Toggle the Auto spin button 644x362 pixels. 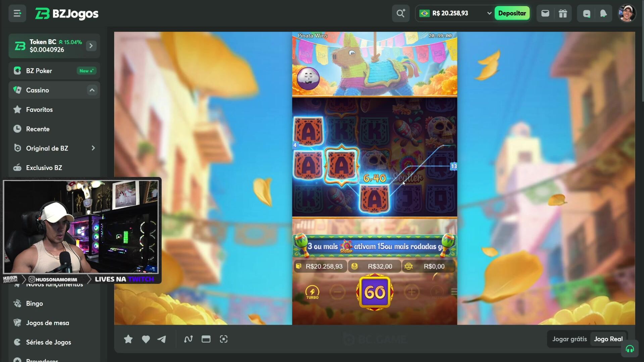tap(437, 292)
